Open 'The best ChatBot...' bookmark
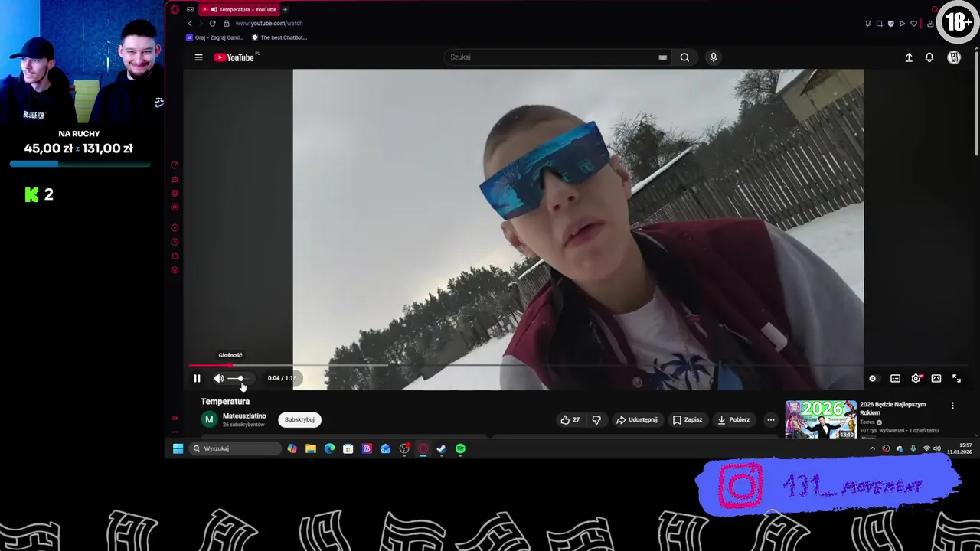The height and width of the screenshot is (551, 980). [x=279, y=37]
